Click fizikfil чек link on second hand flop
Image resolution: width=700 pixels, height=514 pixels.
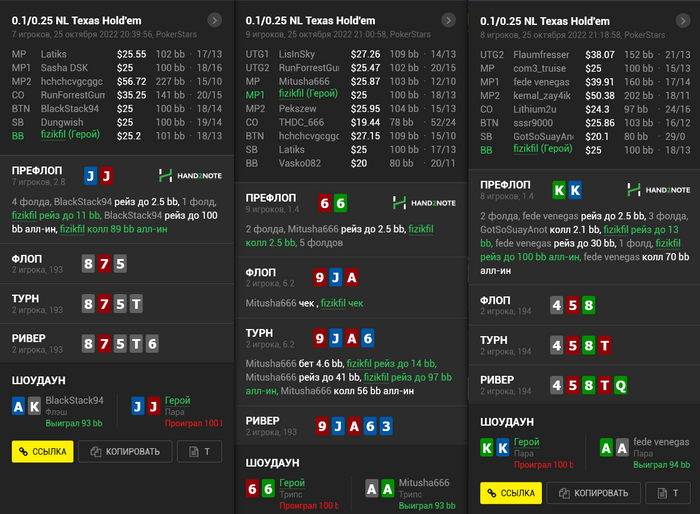coord(342,303)
